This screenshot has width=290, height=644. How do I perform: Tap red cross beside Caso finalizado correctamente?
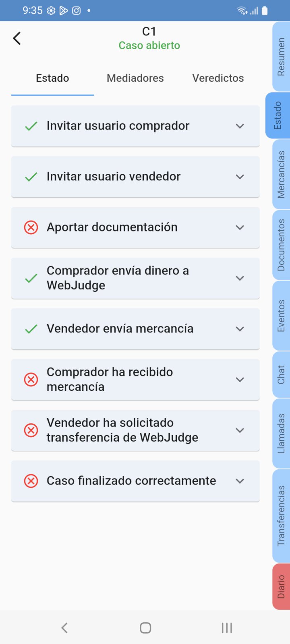[31, 481]
